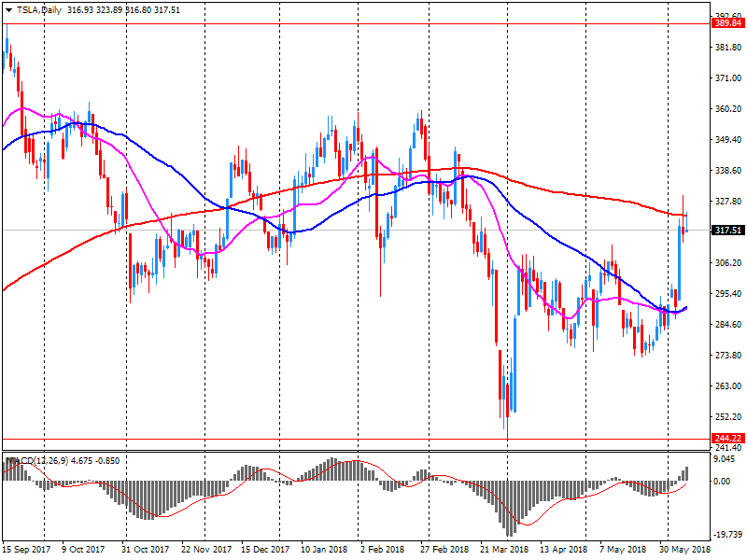Select the current price tag 317.51

pyautogui.click(x=727, y=231)
